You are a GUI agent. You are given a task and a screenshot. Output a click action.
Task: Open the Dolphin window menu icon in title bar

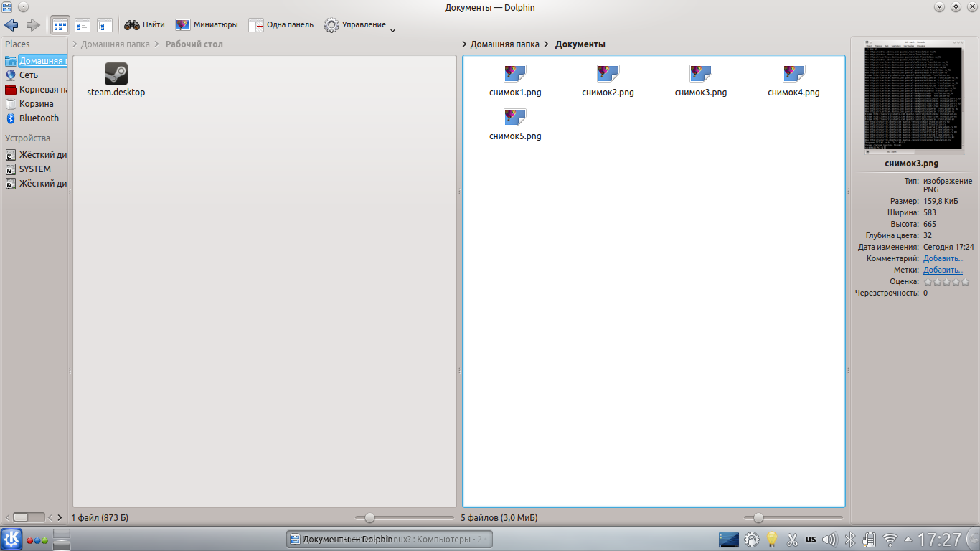[x=7, y=7]
